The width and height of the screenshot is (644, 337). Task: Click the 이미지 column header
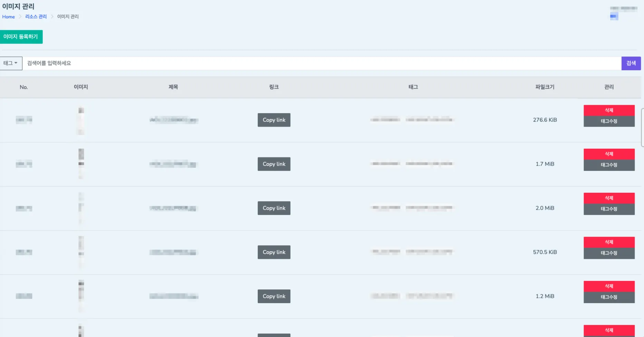(x=81, y=87)
